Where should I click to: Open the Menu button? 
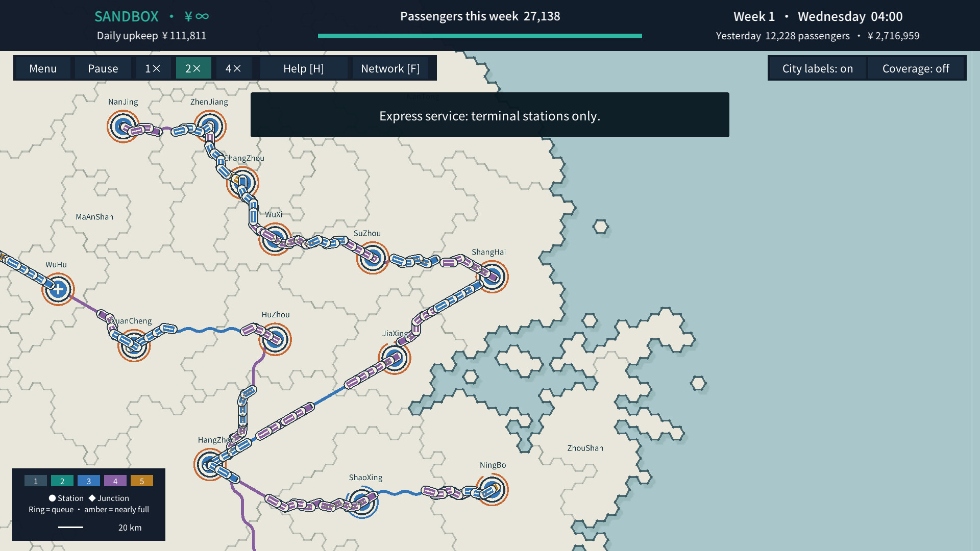(x=43, y=68)
